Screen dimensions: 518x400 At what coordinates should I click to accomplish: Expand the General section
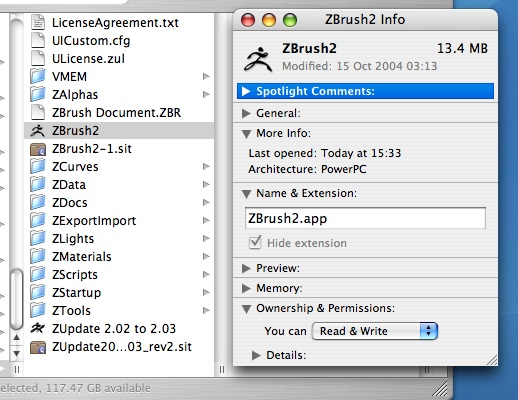[x=246, y=113]
